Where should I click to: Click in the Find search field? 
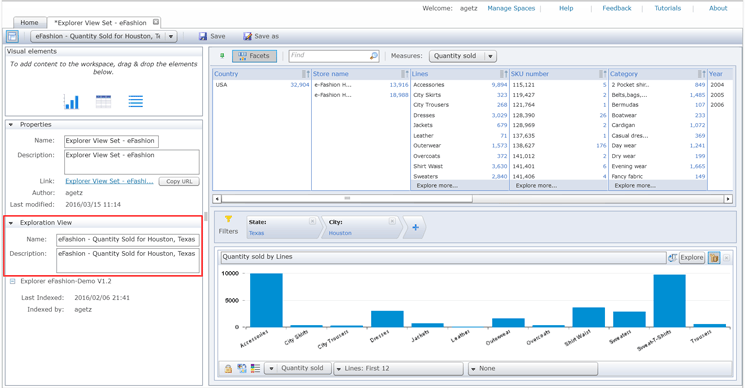[329, 56]
